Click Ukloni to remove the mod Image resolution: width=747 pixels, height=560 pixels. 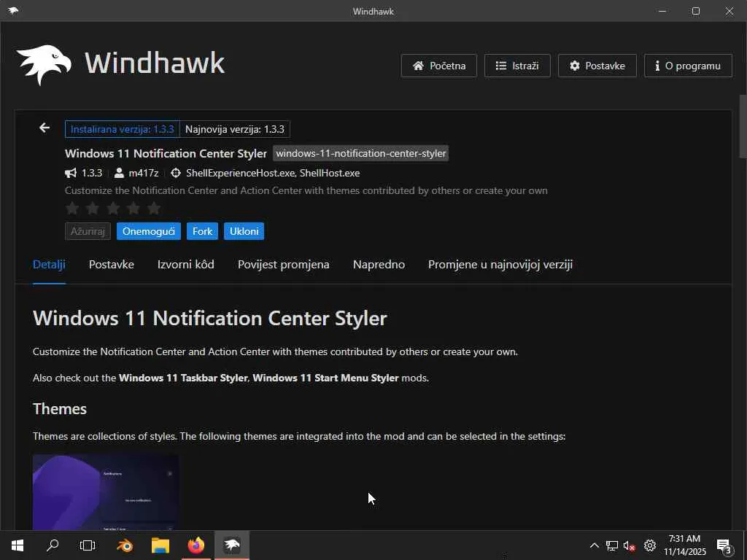(x=244, y=231)
